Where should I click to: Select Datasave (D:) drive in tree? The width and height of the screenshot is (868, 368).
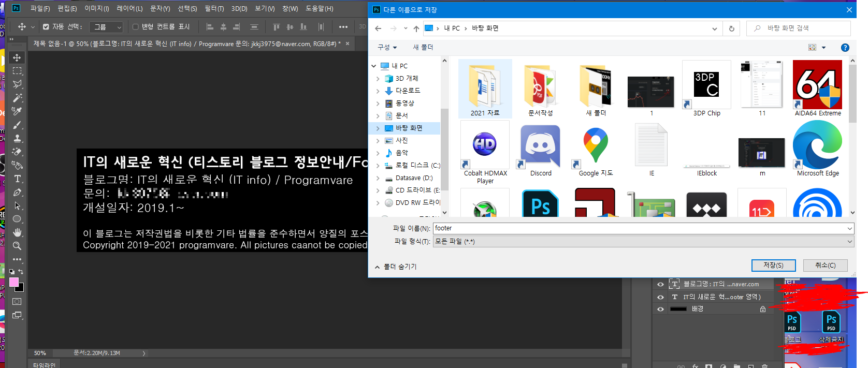(x=414, y=178)
